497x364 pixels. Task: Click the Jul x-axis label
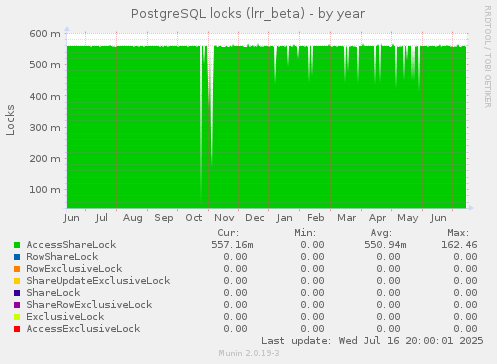tap(101, 218)
